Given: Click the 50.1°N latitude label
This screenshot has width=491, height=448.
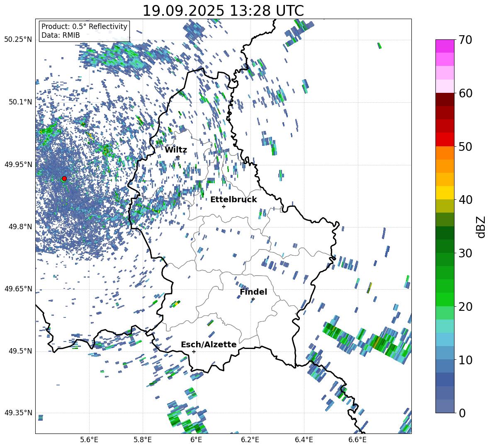Looking at the screenshot, I should pos(20,102).
